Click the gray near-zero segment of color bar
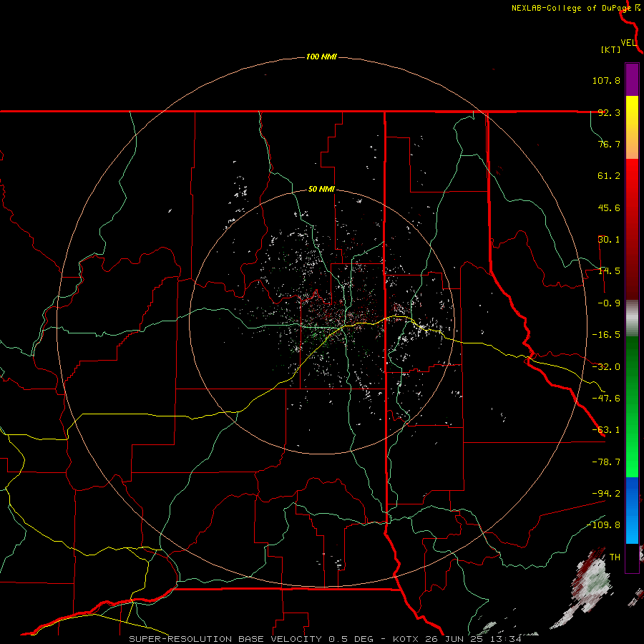The width and height of the screenshot is (644, 644). pyautogui.click(x=632, y=318)
